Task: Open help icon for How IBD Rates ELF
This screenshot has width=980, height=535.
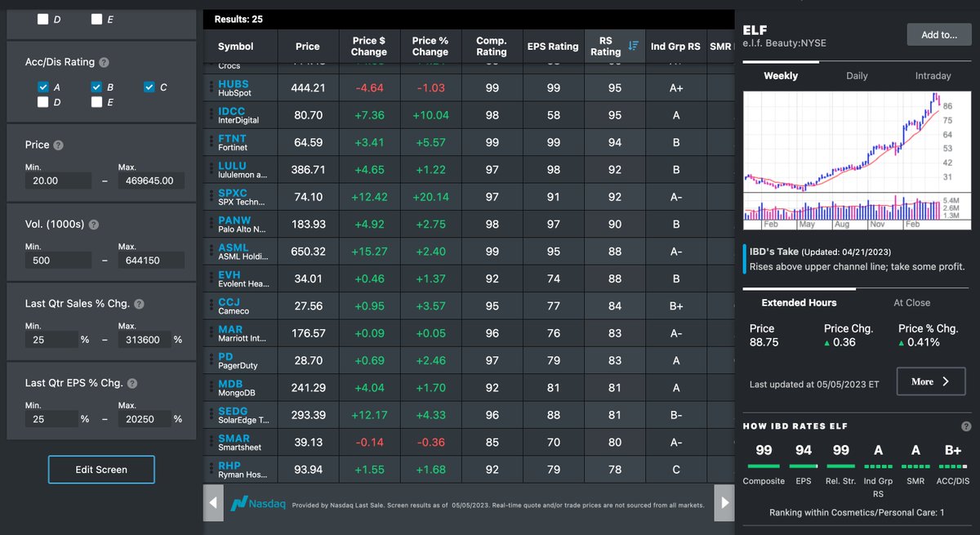Action: [x=966, y=426]
